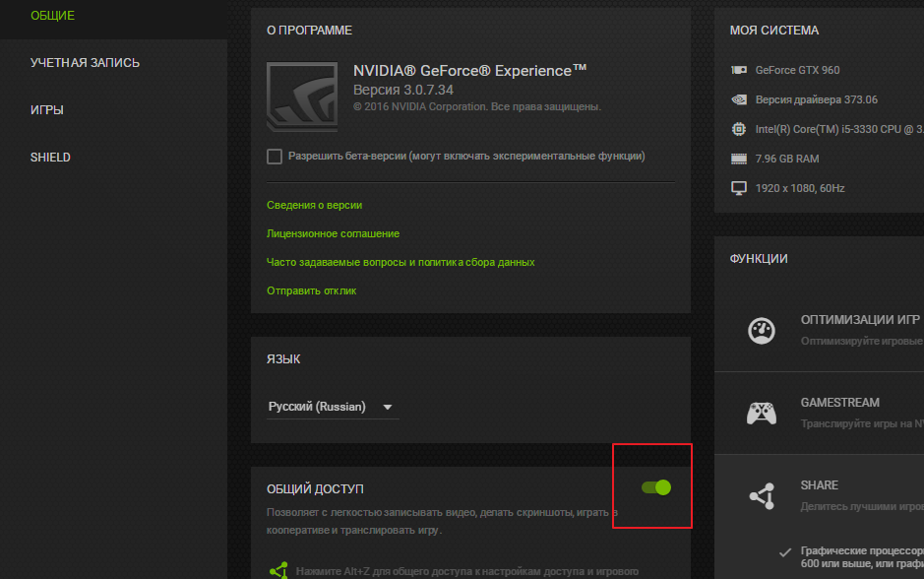
Task: Click the ОБЩИЙ ДОСТУП section heading
Action: [315, 489]
